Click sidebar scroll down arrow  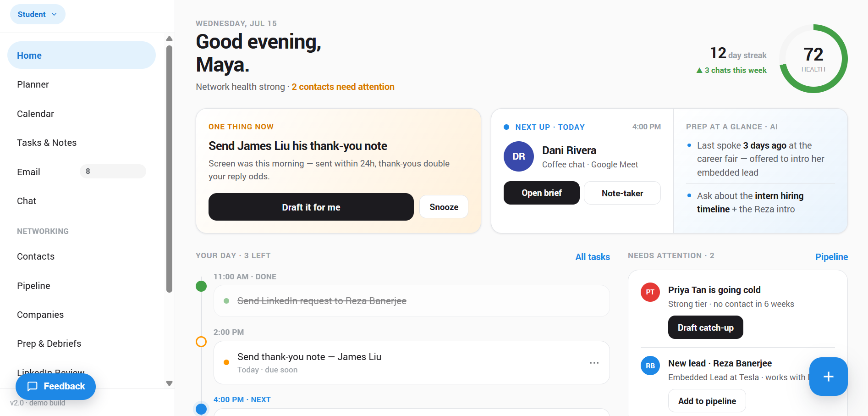(169, 383)
